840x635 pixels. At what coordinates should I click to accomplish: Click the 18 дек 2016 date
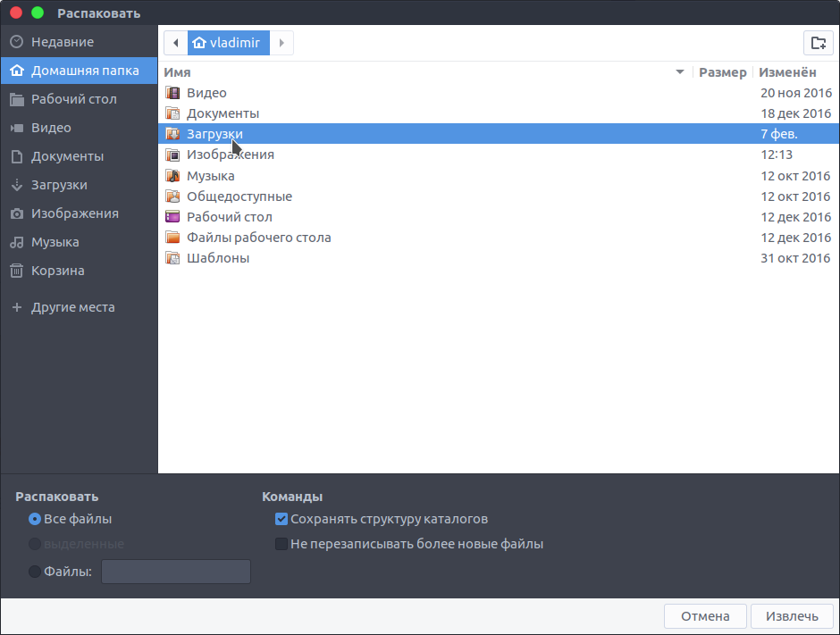(796, 113)
